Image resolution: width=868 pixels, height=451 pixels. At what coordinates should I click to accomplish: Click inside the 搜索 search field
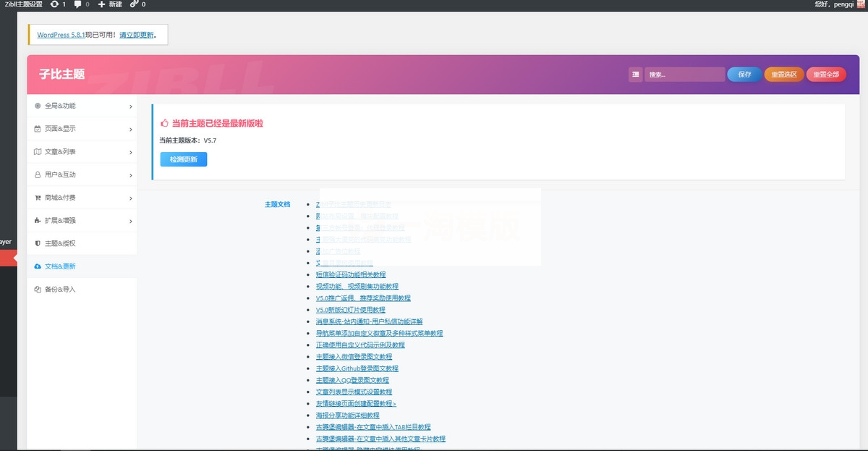point(684,74)
